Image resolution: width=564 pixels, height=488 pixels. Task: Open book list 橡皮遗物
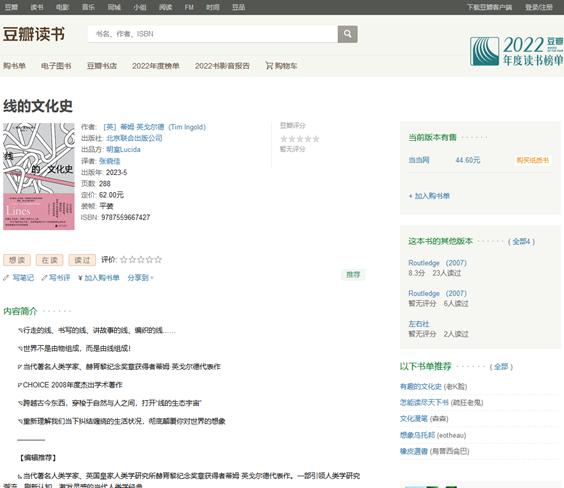click(x=414, y=451)
